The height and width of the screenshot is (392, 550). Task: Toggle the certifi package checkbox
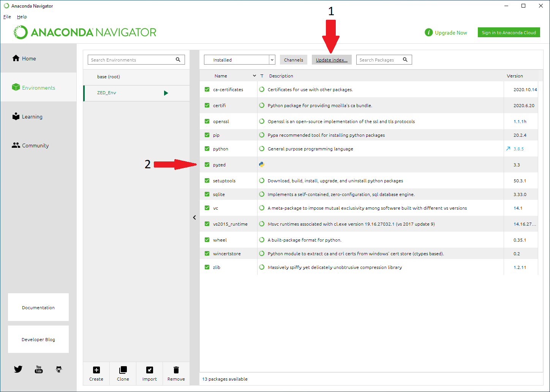point(207,106)
